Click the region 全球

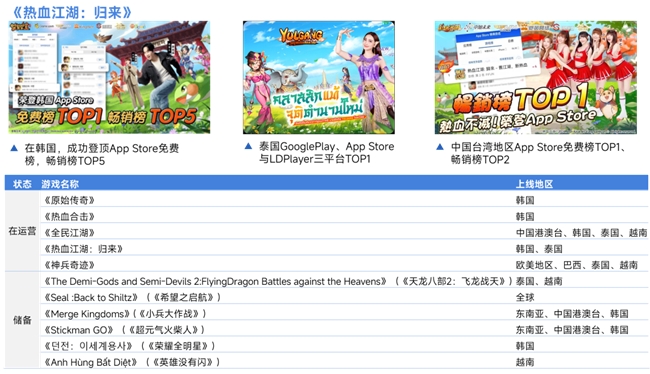tap(525, 297)
